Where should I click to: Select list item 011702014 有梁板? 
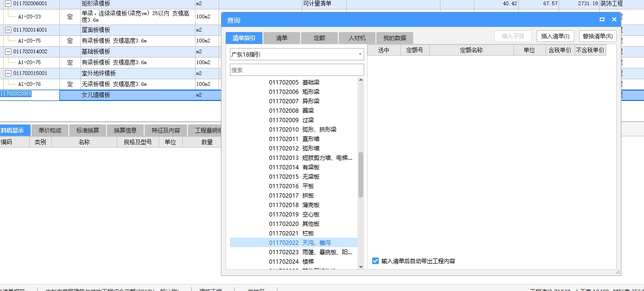pos(294,167)
